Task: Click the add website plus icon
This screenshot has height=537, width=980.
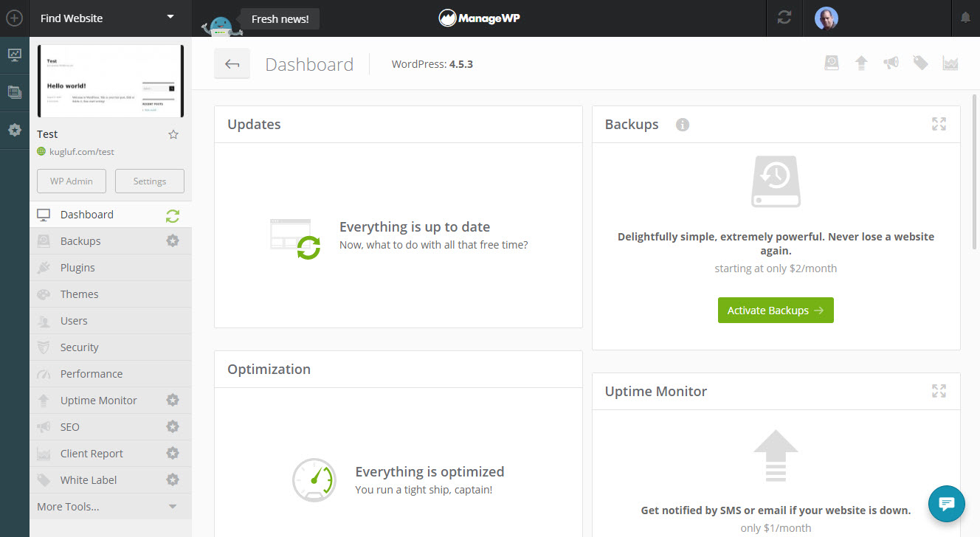Action: (x=14, y=18)
